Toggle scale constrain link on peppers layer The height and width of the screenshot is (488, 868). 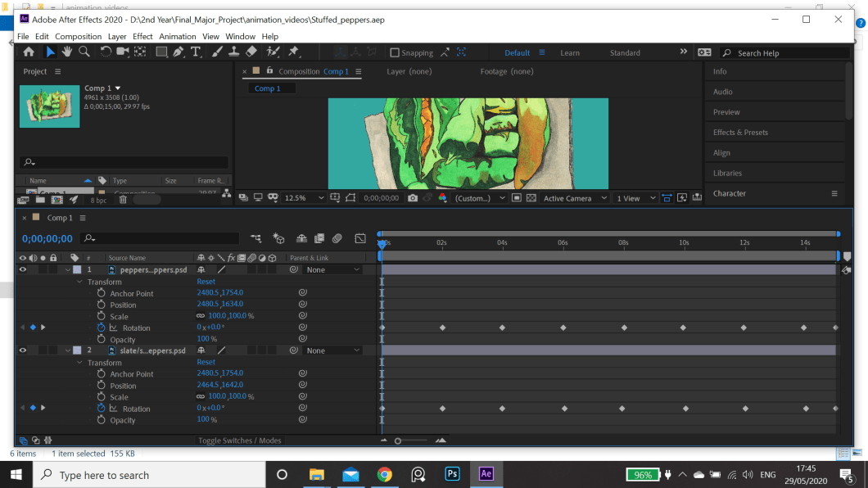coord(201,316)
